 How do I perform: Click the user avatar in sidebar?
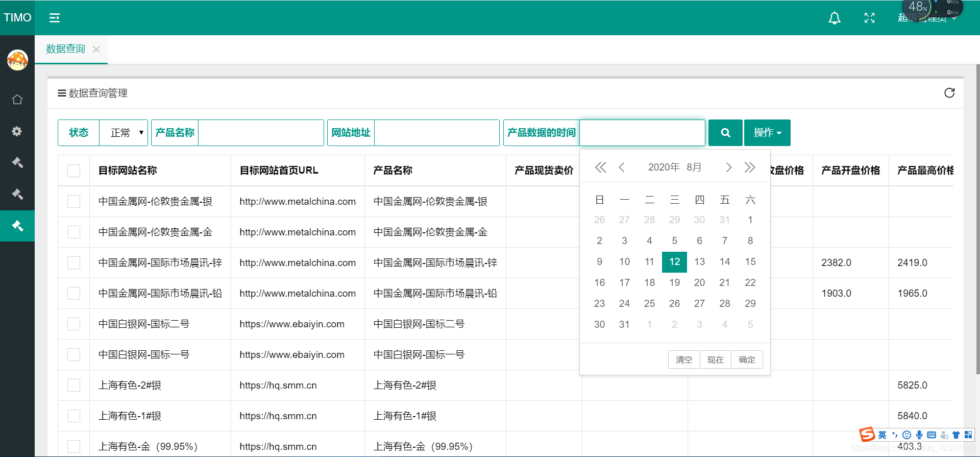click(x=17, y=60)
